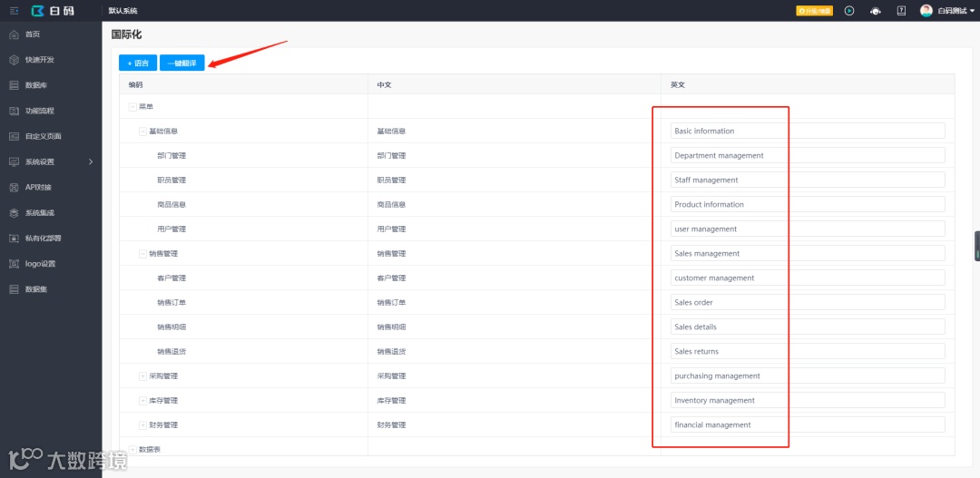Collapse the 菜单 tree node
Viewport: 980px width, 478px height.
[132, 107]
